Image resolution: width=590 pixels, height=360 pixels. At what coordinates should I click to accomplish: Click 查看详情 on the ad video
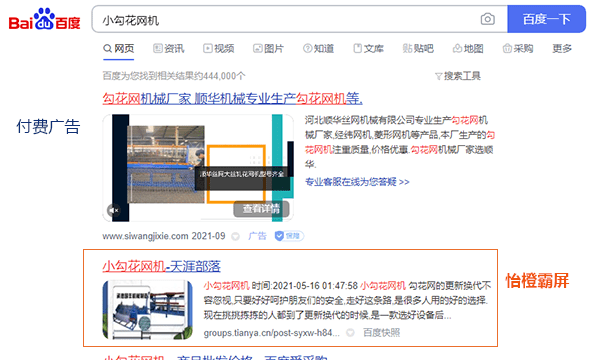click(261, 209)
